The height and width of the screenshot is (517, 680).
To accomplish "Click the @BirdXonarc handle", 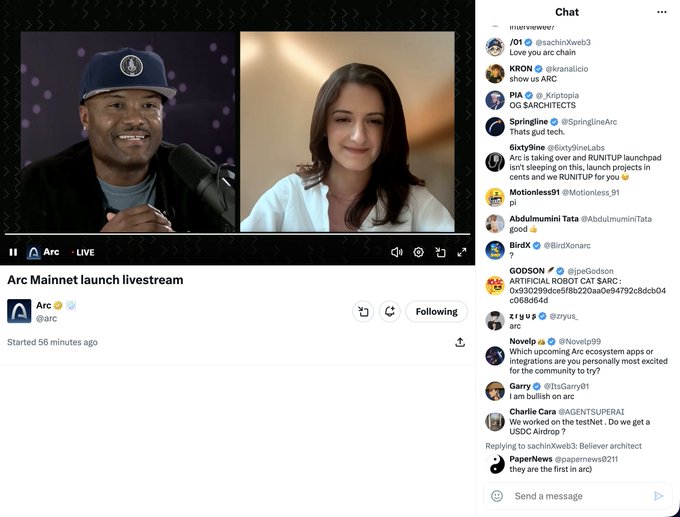I will [567, 245].
